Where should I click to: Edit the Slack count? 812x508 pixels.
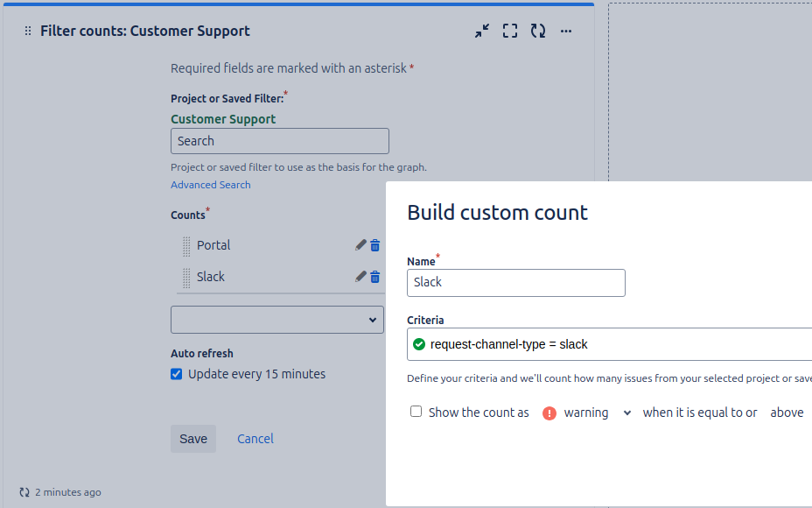[361, 277]
